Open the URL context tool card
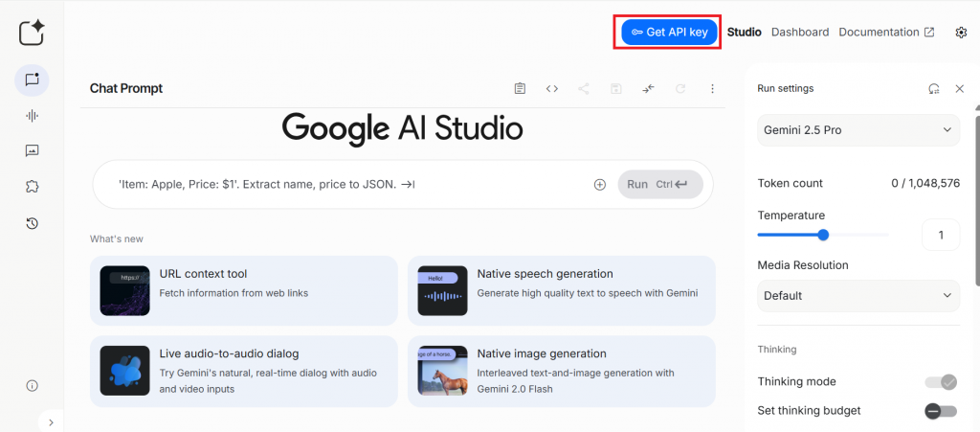 pyautogui.click(x=244, y=291)
